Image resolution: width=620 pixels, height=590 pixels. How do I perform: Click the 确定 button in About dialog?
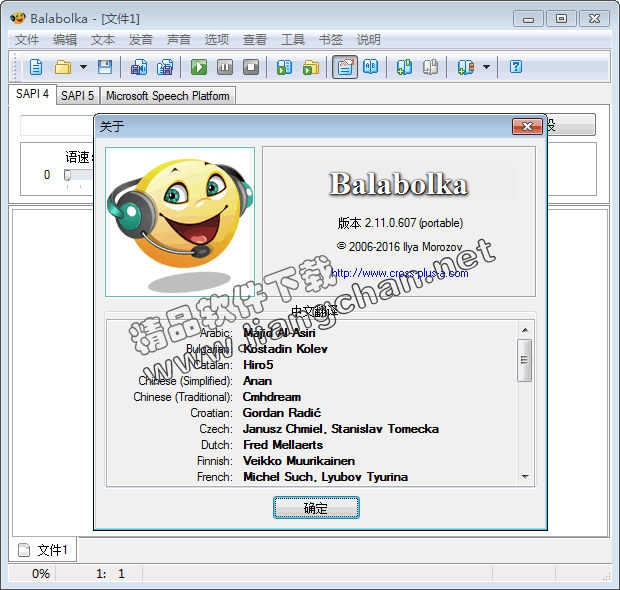pyautogui.click(x=316, y=508)
